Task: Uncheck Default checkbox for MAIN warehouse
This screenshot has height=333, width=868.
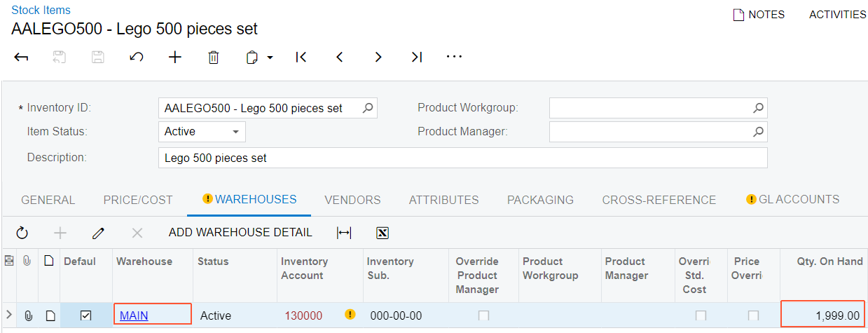Action: [85, 315]
